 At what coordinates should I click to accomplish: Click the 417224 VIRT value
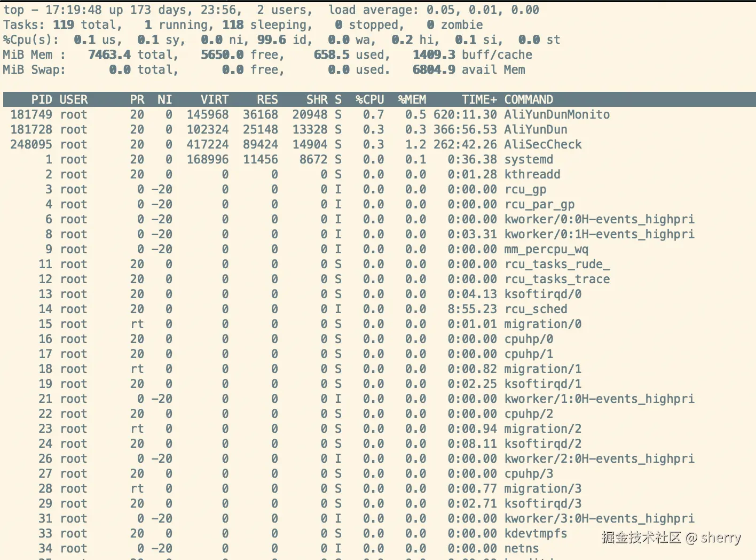[x=208, y=144]
